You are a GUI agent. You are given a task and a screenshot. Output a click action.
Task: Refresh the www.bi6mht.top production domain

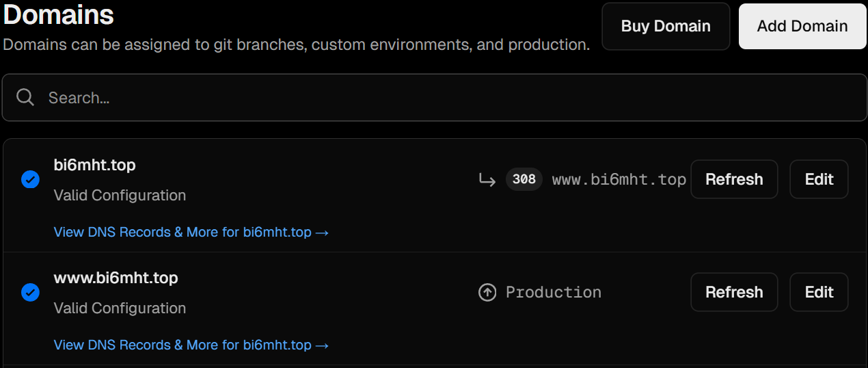pyautogui.click(x=734, y=292)
